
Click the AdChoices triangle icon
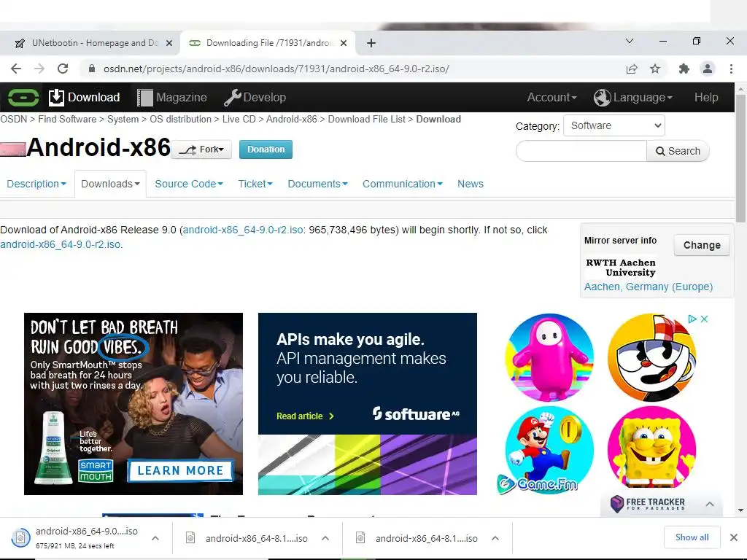pyautogui.click(x=692, y=319)
